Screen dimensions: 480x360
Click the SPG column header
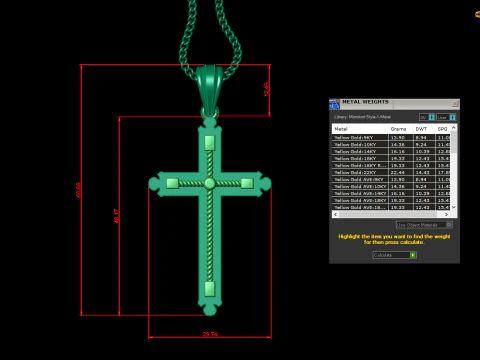coord(443,129)
